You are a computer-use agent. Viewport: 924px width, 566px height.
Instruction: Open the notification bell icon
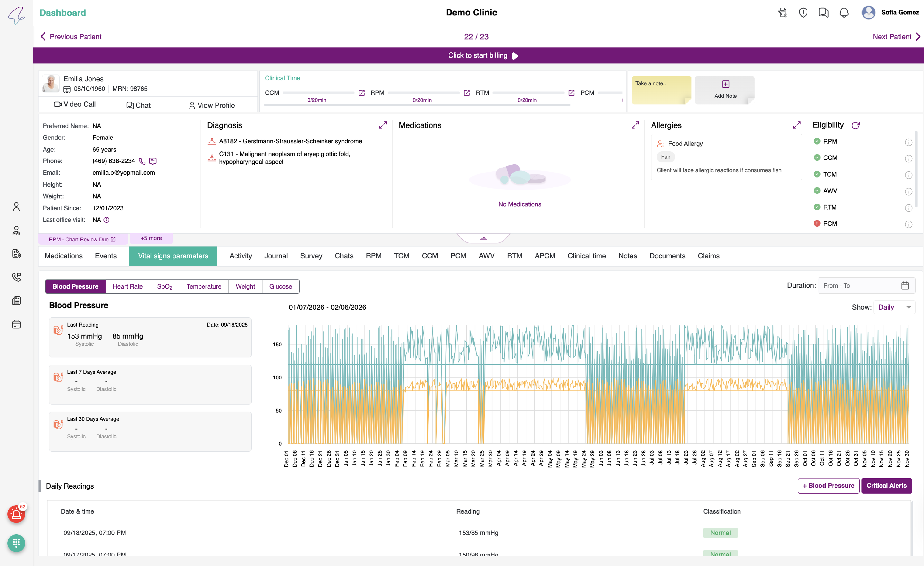click(x=844, y=13)
